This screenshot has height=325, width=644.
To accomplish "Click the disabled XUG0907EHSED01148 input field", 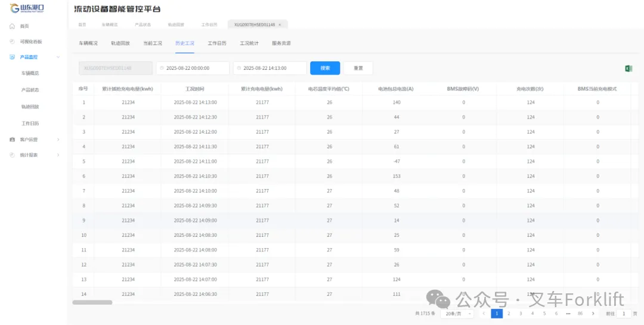I will (x=116, y=68).
